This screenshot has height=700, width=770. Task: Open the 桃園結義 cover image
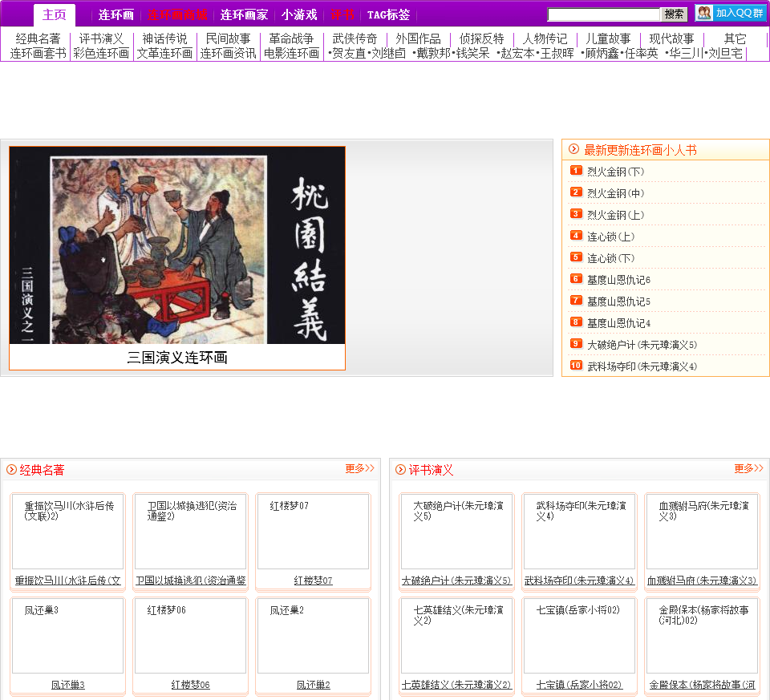click(177, 245)
